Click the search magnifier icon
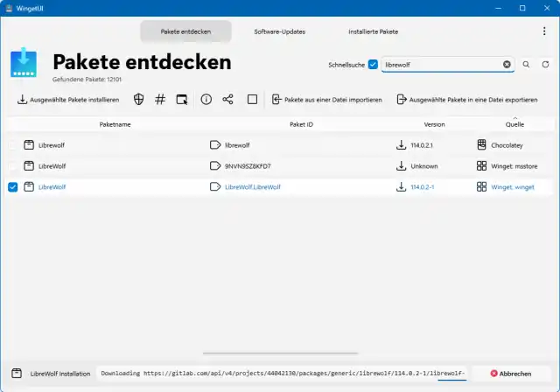This screenshot has height=392, width=560. click(526, 64)
